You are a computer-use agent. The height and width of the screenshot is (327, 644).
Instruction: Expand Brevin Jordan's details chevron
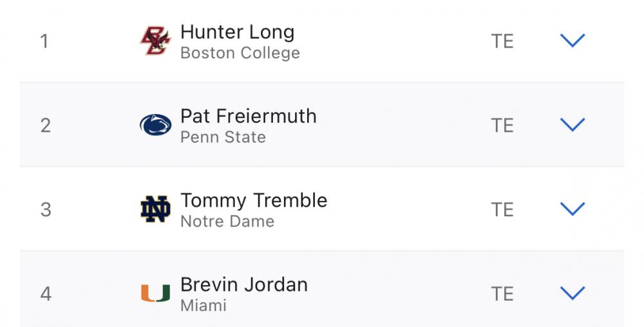572,294
